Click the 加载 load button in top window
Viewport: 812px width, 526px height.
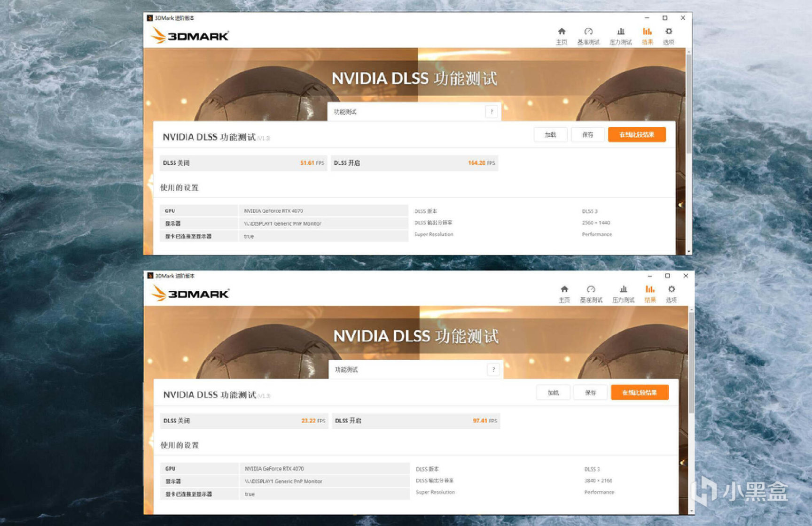pos(550,135)
